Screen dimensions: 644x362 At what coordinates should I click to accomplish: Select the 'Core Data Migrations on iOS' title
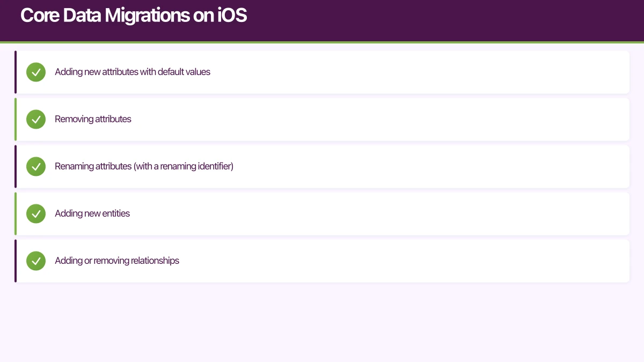(x=133, y=15)
